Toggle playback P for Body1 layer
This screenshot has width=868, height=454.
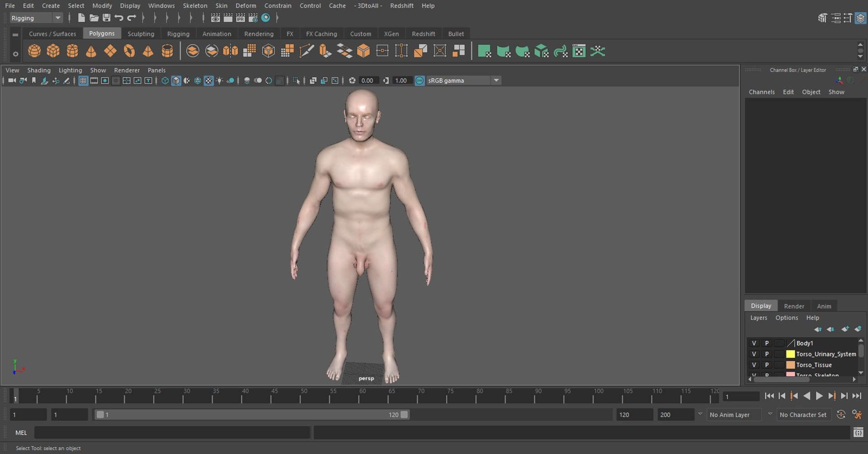[x=767, y=343]
